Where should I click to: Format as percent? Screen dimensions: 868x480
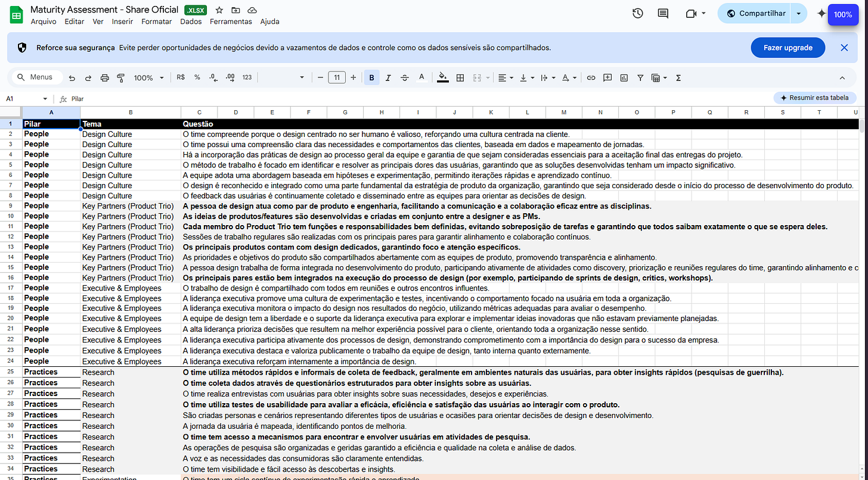[197, 77]
